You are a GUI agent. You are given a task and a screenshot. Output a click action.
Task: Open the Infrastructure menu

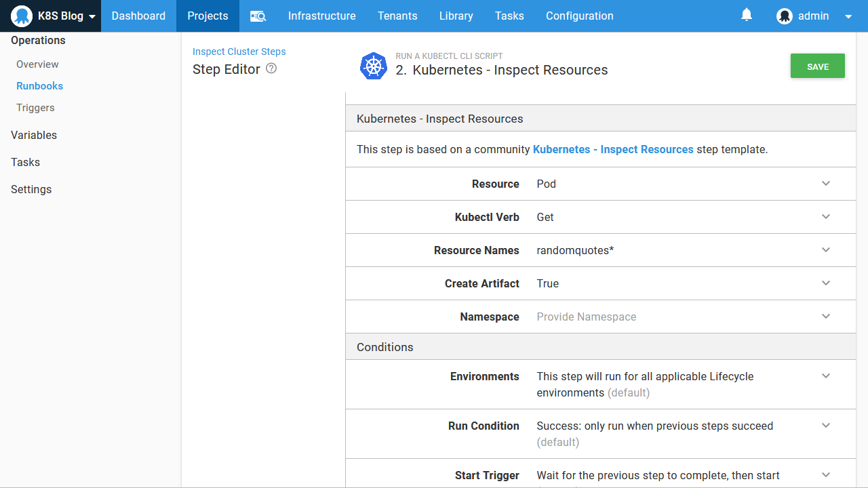coord(321,16)
